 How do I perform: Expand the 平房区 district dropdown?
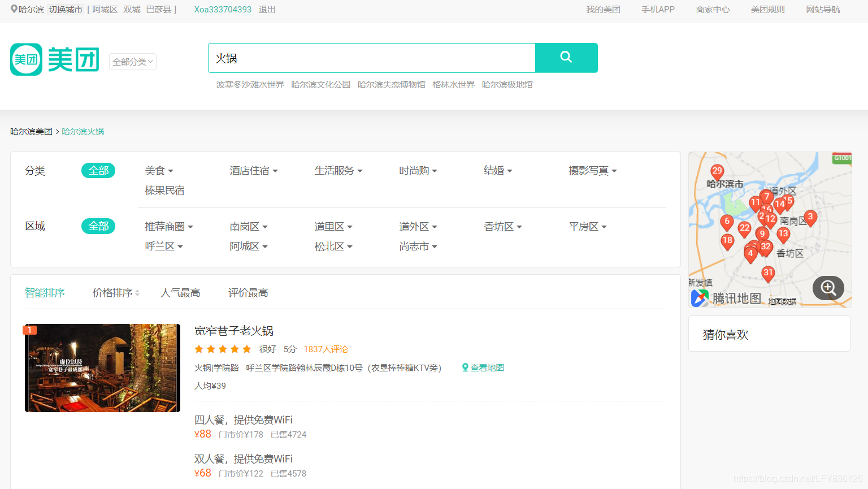(588, 227)
